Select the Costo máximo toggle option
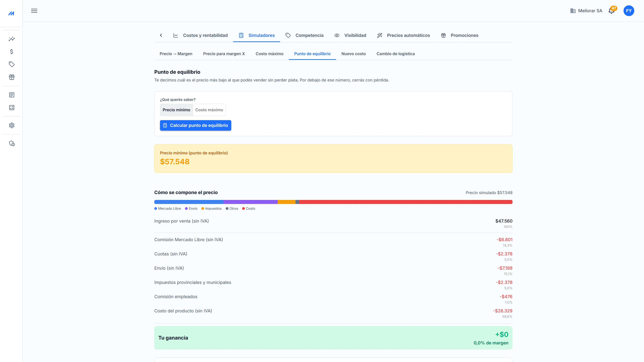Image resolution: width=644 pixels, height=362 pixels. tap(209, 110)
